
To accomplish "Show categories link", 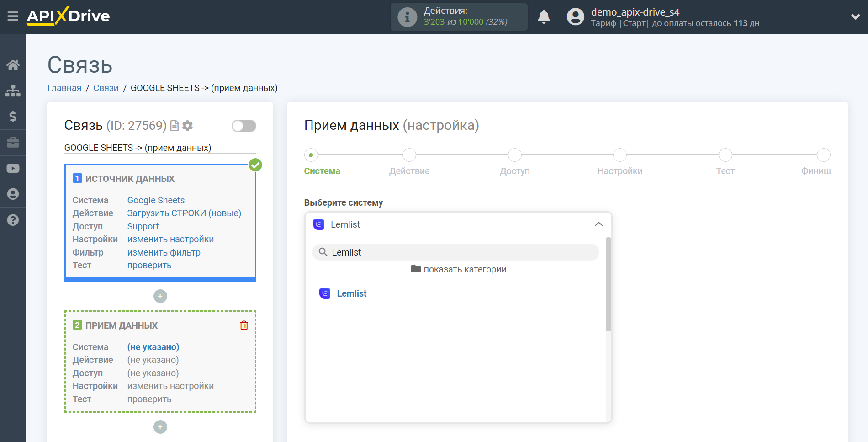I will (x=465, y=269).
